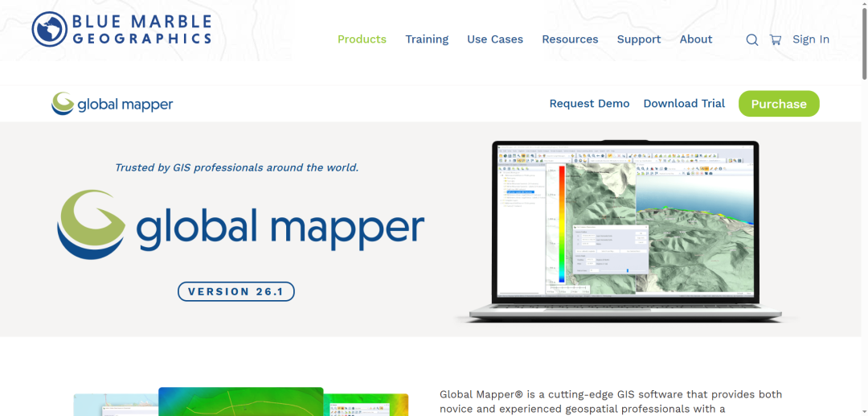Screen dimensions: 868x416
Task: Open the Products menu
Action: (362, 39)
